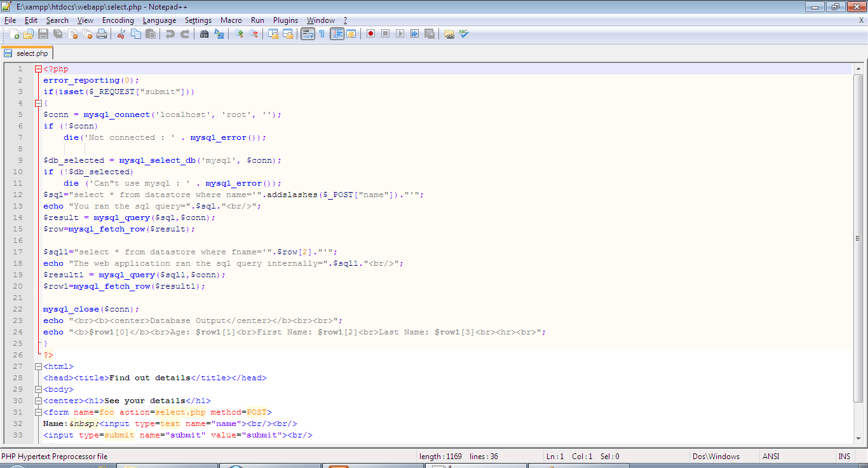Select the Record Macro icon
This screenshot has width=868, height=468.
click(x=370, y=33)
